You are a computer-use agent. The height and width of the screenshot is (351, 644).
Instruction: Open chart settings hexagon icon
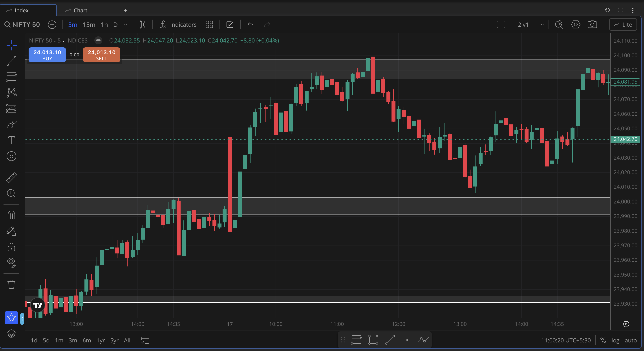tap(576, 24)
